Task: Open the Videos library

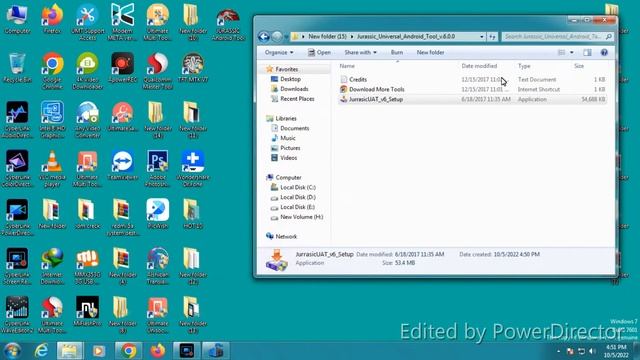Action: (288, 158)
